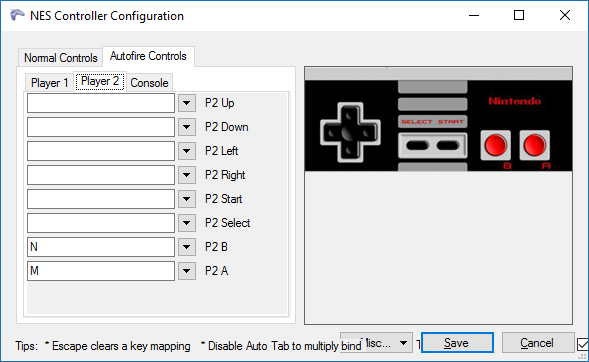Cancel the controller configuration dialog

pos(538,342)
